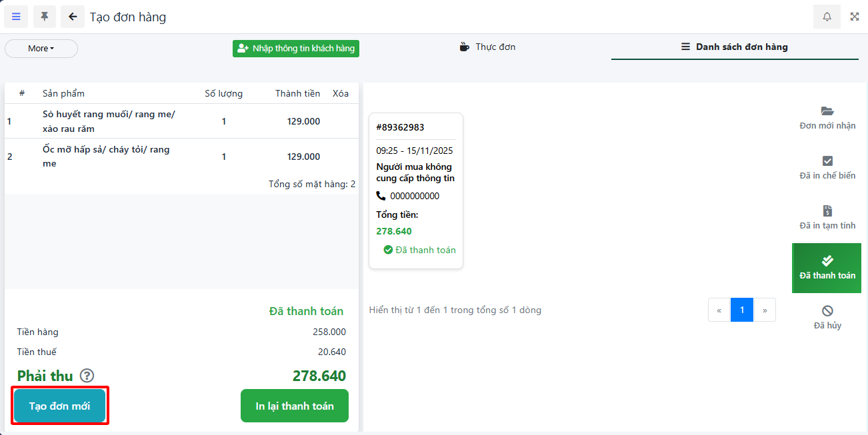868x435 pixels.
Task: Open order card #89362983
Action: tap(415, 191)
